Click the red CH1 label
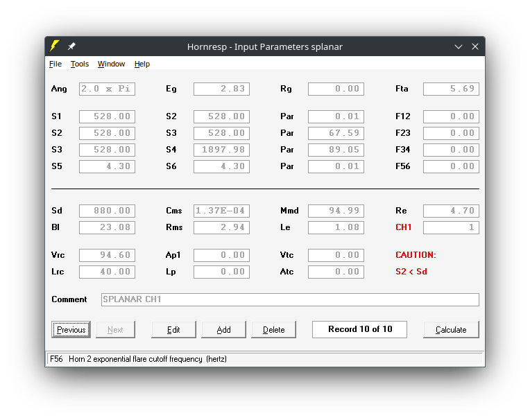This screenshot has width=530, height=420. [403, 227]
